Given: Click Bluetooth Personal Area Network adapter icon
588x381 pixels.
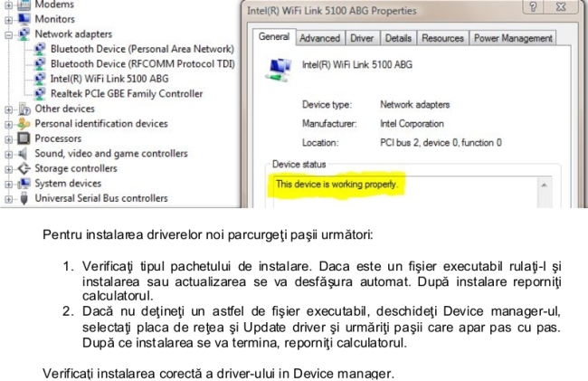Looking at the screenshot, I should pos(40,49).
